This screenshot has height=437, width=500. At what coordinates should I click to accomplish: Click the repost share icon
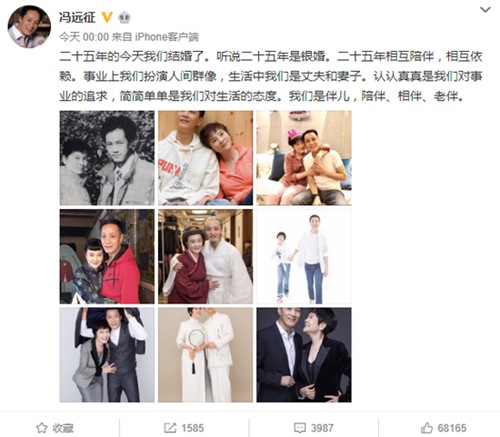point(170,428)
